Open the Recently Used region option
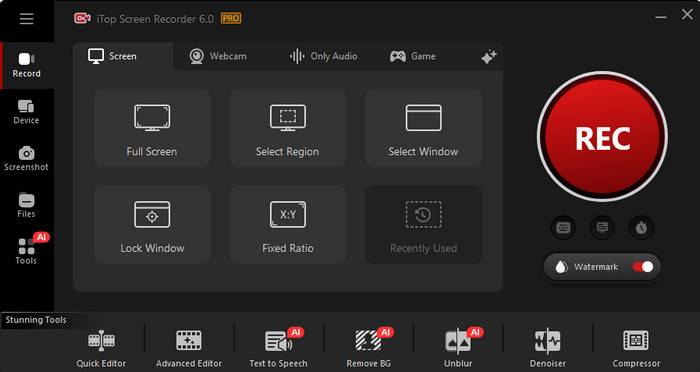The image size is (700, 372). (x=424, y=225)
